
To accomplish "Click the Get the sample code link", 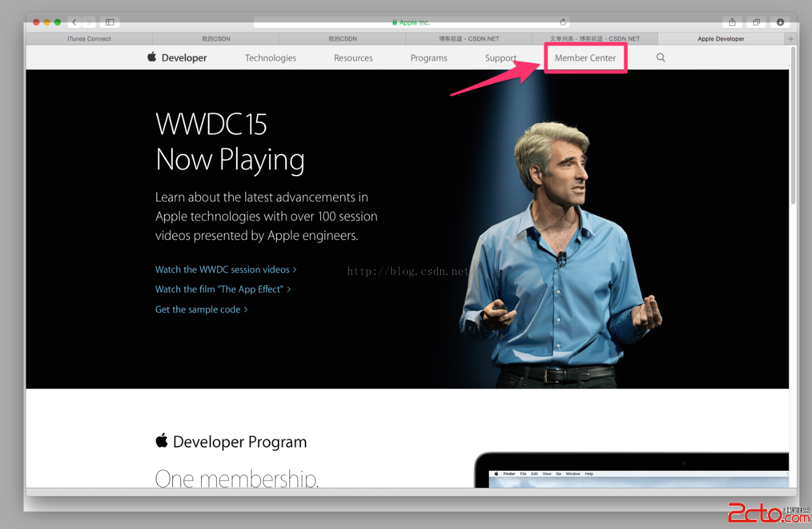I will [x=201, y=309].
